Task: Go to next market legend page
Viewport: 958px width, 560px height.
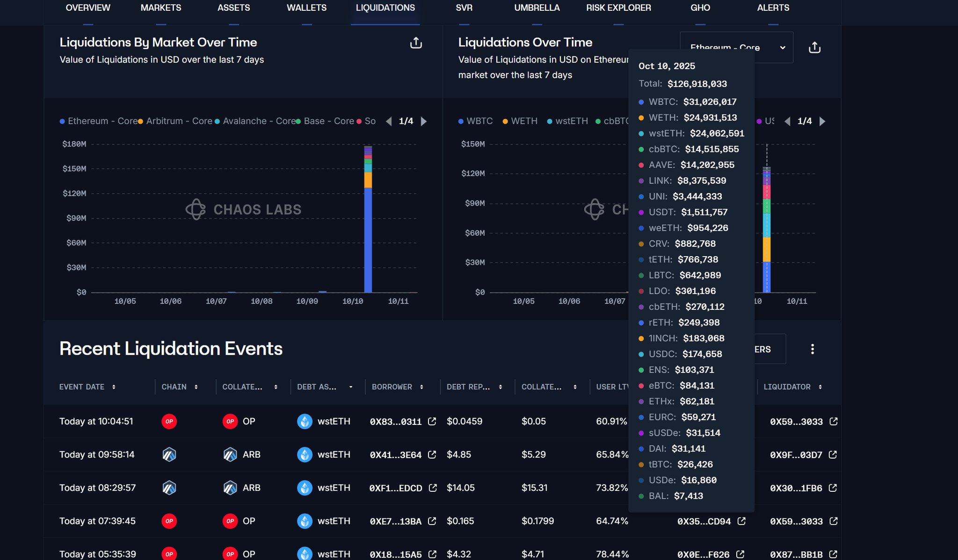Action: [424, 122]
